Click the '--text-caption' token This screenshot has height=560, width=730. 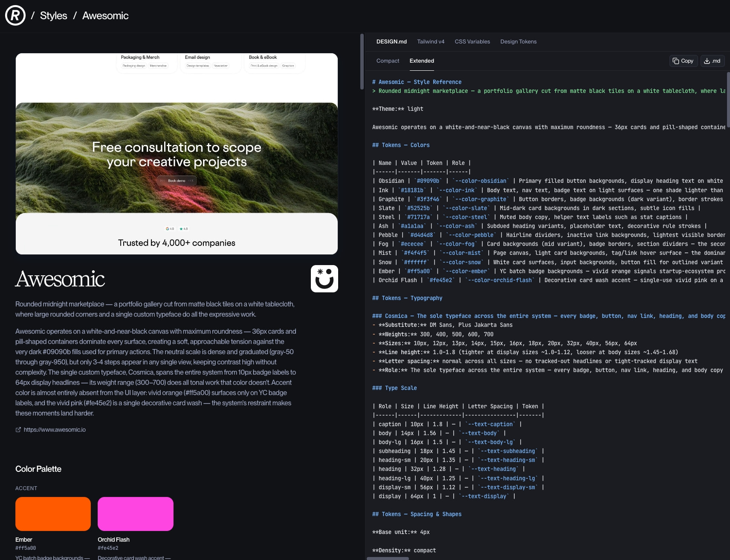(490, 424)
